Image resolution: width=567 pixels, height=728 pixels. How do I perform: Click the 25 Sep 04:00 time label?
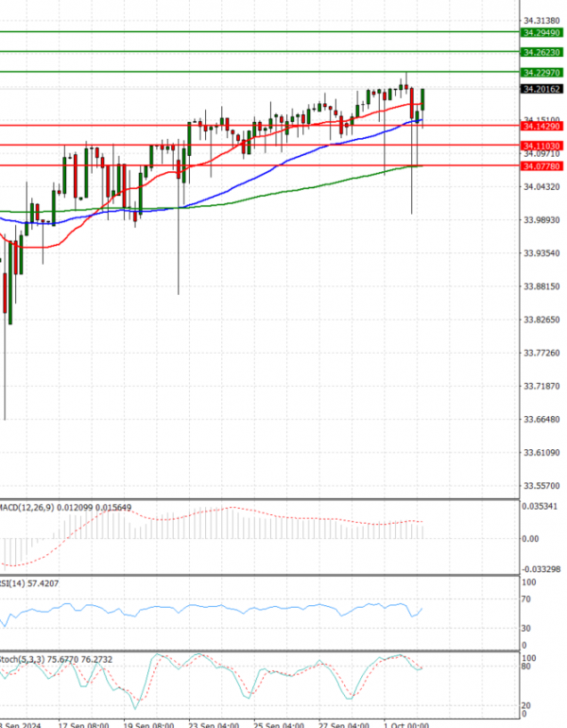point(280,725)
